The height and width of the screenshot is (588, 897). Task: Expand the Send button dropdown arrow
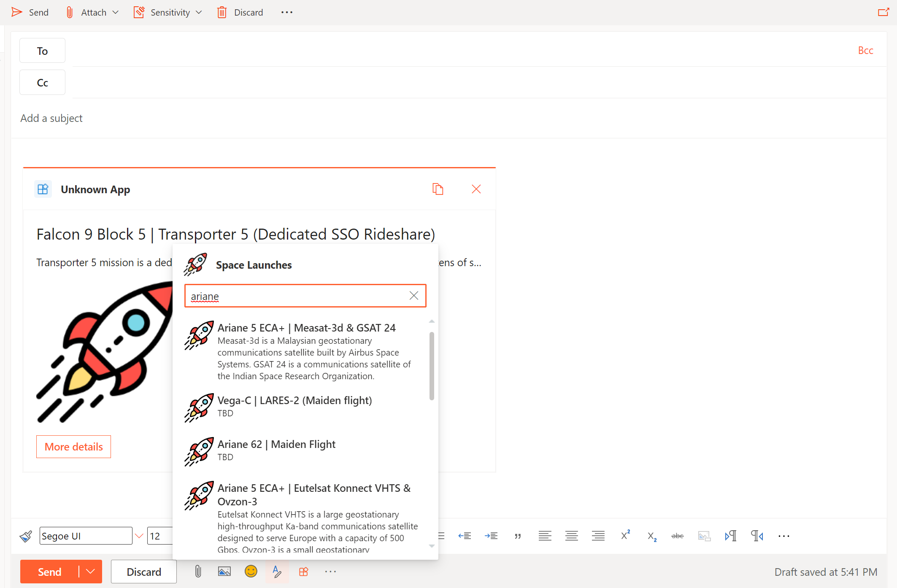click(x=90, y=571)
